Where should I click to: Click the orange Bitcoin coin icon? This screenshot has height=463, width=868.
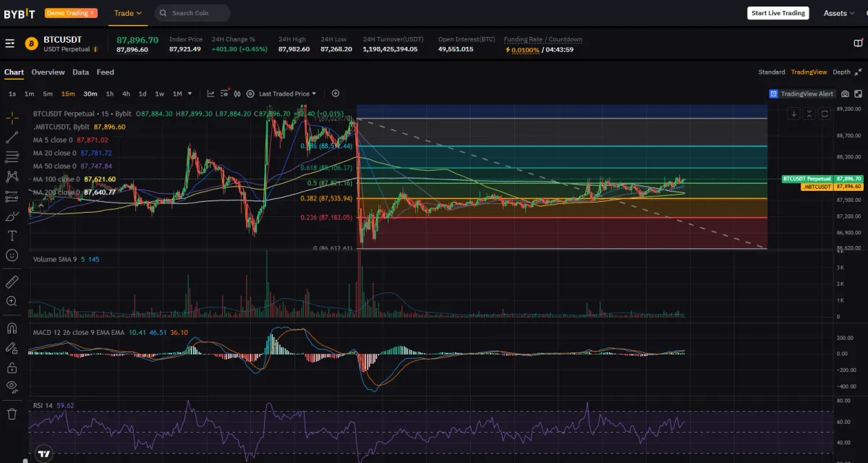pos(31,43)
